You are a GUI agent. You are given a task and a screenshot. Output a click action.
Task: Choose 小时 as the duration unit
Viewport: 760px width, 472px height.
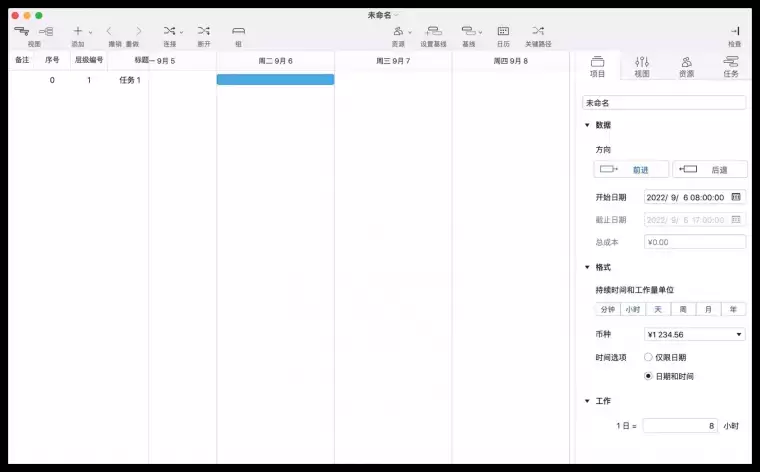tap(633, 309)
